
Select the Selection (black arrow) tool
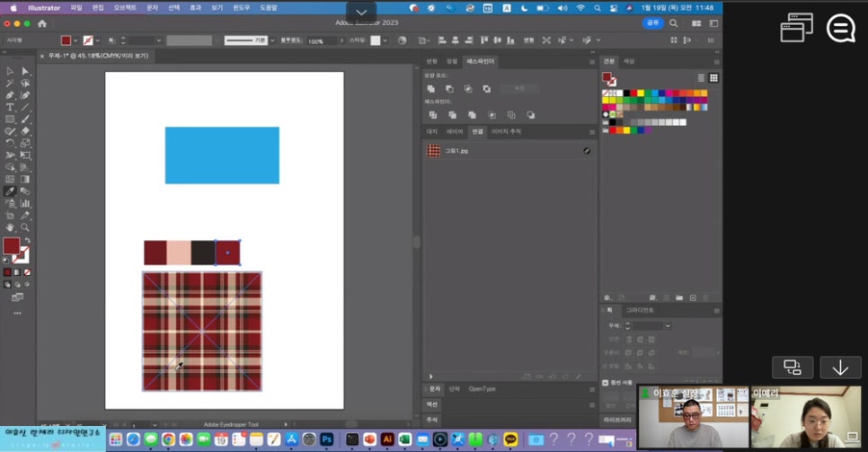[x=10, y=72]
